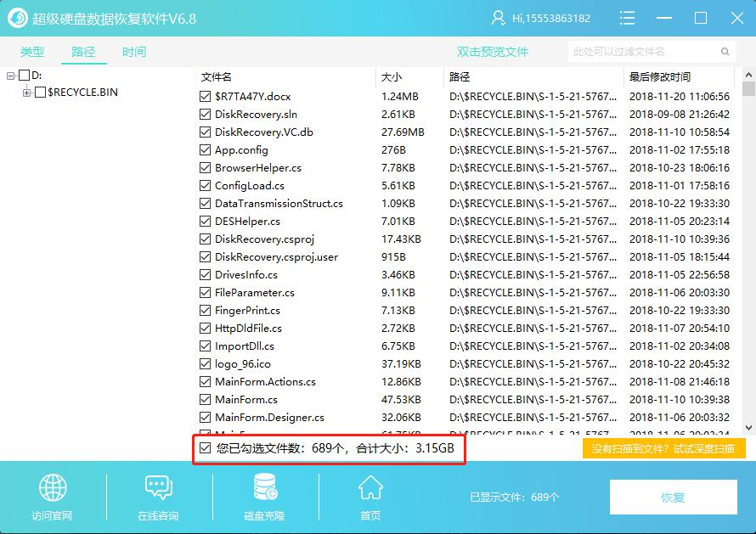756x534 pixels.
Task: Expand the $RECYCLE.BIN folder node
Action: pyautogui.click(x=27, y=93)
